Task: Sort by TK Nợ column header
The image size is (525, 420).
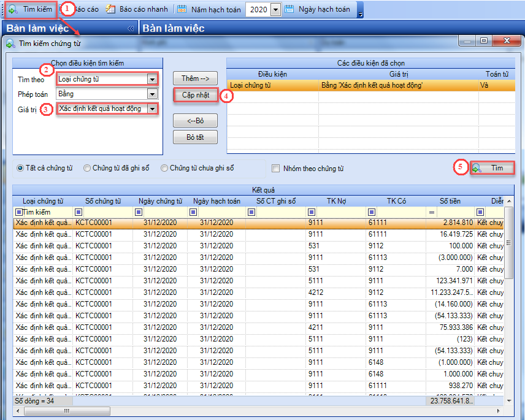Action: pyautogui.click(x=336, y=201)
